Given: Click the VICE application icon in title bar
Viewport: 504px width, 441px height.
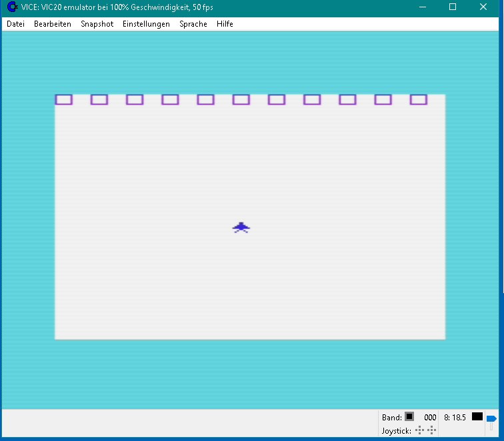Looking at the screenshot, I should pos(12,7).
